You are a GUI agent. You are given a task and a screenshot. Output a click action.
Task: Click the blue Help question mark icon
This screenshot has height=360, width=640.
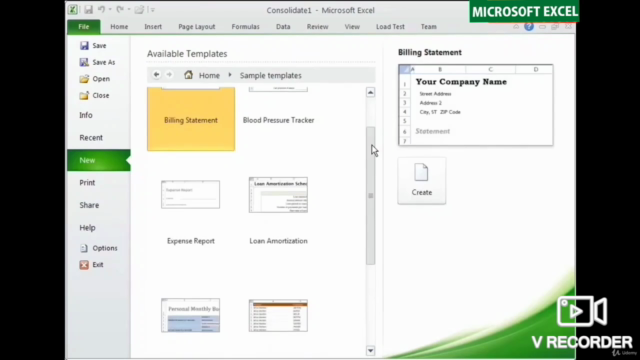pyautogui.click(x=529, y=27)
